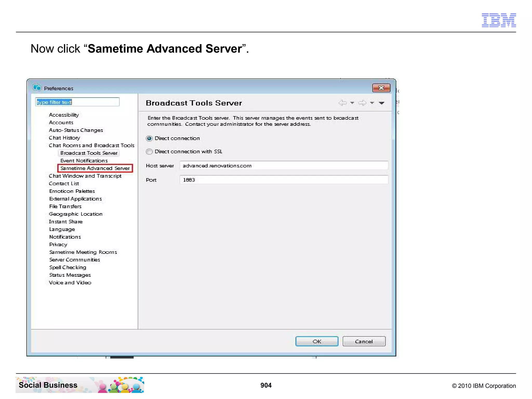This screenshot has width=532, height=399.
Task: Open Auto-Status Changes preferences
Action: 76,130
